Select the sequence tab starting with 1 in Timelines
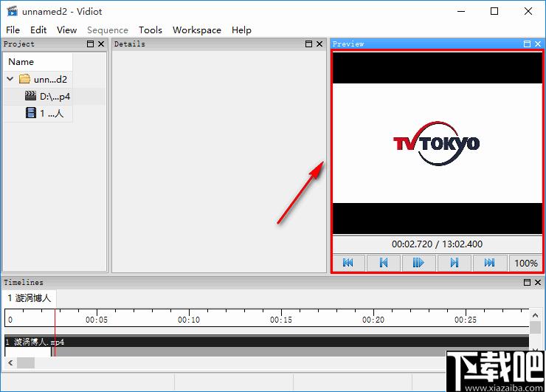Image resolution: width=546 pixels, height=392 pixels. (x=30, y=298)
